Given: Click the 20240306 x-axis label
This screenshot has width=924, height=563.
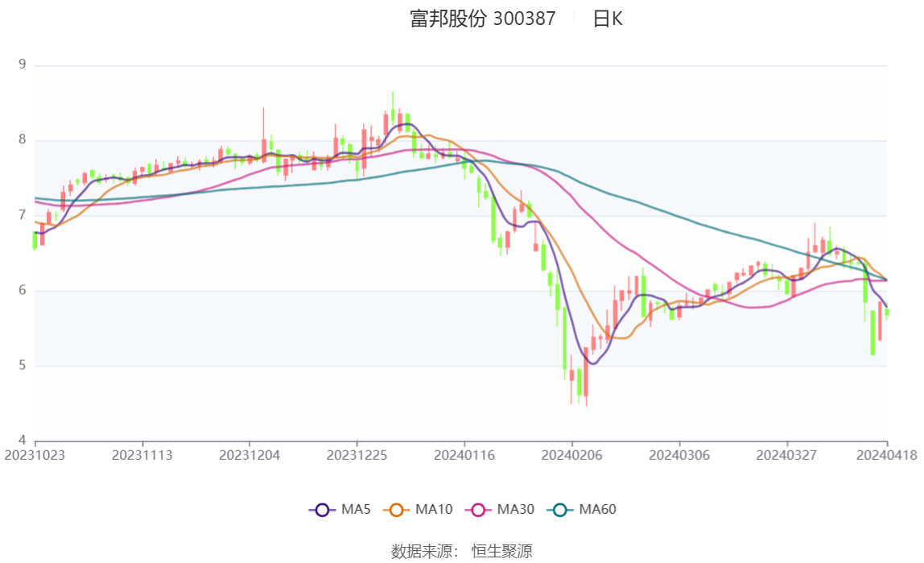Looking at the screenshot, I should 679,456.
